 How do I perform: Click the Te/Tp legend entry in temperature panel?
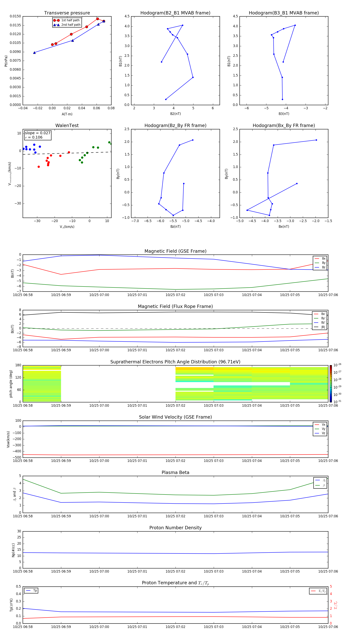318,591
